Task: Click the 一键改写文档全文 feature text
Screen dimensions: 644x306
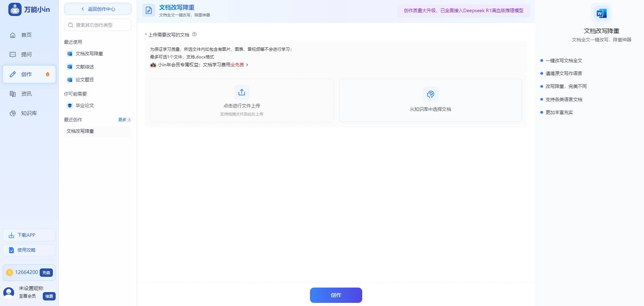Action: tap(564, 61)
